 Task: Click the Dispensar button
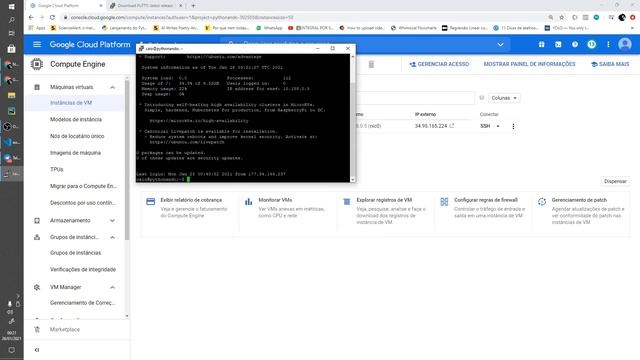pos(615,181)
